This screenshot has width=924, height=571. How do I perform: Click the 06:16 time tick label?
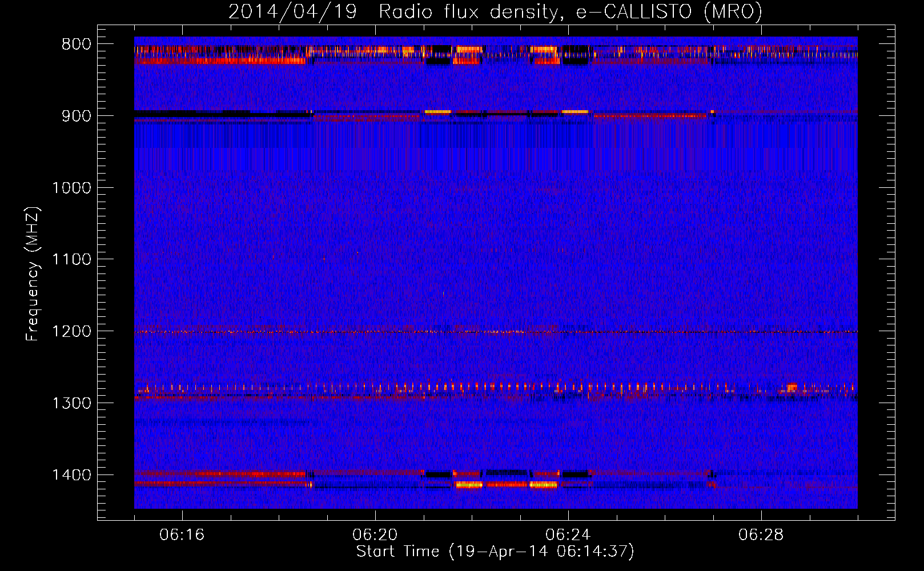(x=182, y=535)
